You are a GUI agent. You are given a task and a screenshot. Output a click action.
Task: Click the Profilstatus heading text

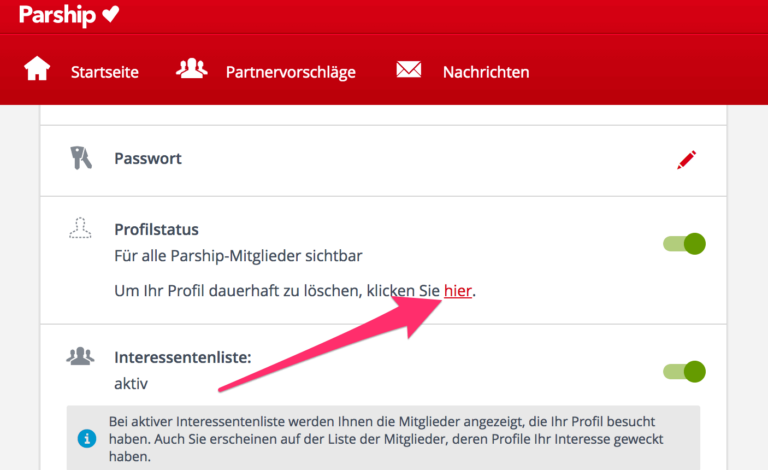pyautogui.click(x=156, y=230)
